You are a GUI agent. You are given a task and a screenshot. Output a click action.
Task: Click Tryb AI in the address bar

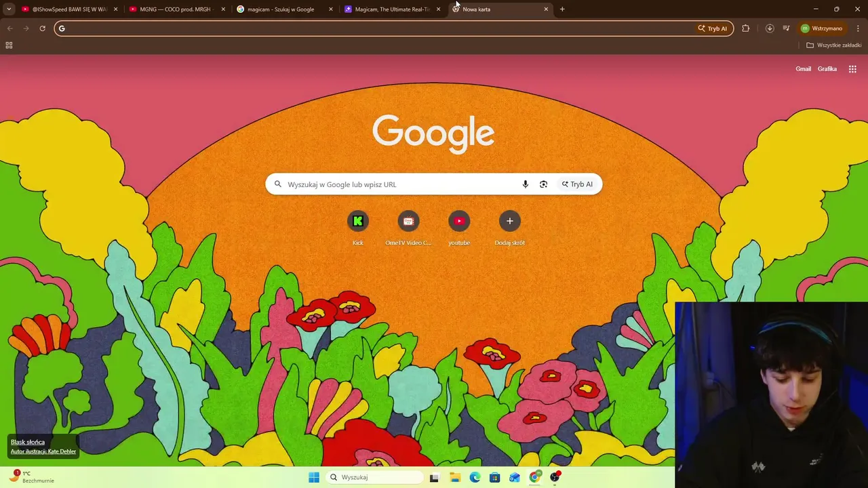pos(713,28)
